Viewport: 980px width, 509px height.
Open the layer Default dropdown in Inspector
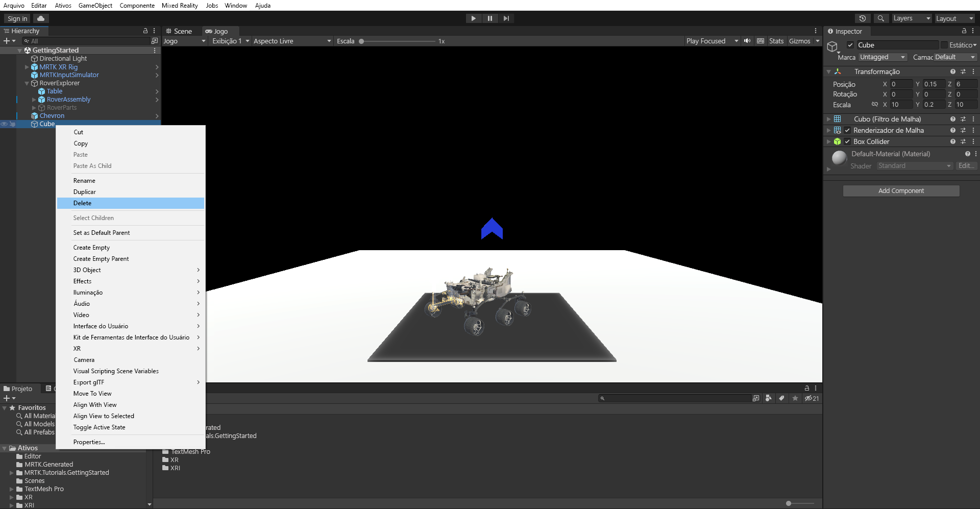click(955, 57)
